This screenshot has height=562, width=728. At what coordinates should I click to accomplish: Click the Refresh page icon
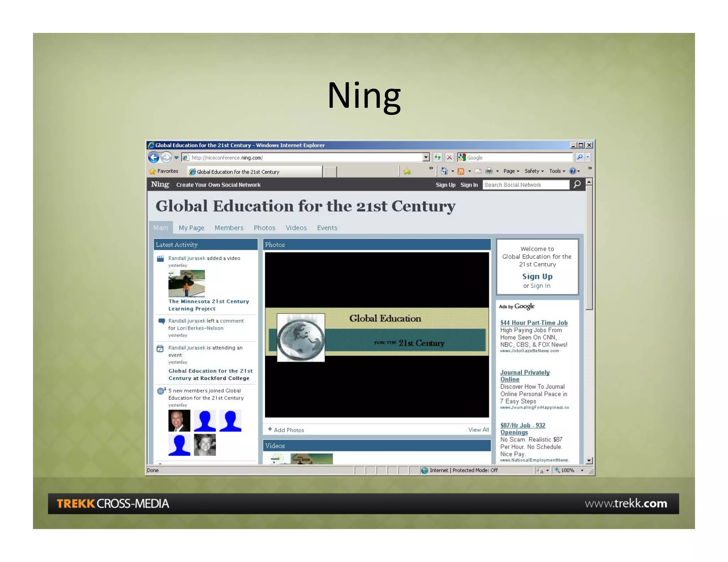pos(438,157)
